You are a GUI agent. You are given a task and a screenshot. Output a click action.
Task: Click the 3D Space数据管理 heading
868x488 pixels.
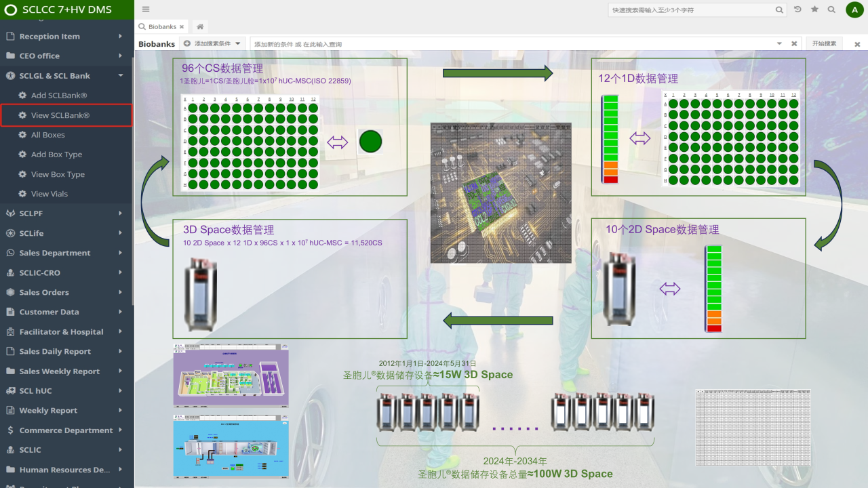(229, 230)
